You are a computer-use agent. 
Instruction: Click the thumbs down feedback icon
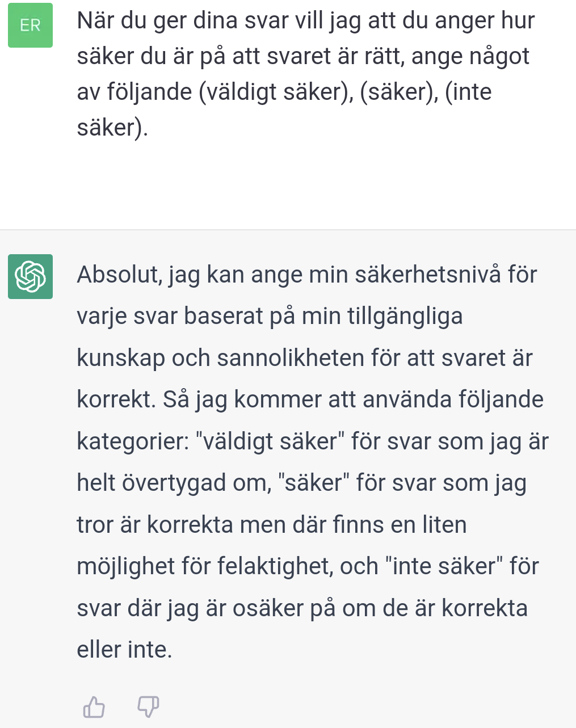148,707
